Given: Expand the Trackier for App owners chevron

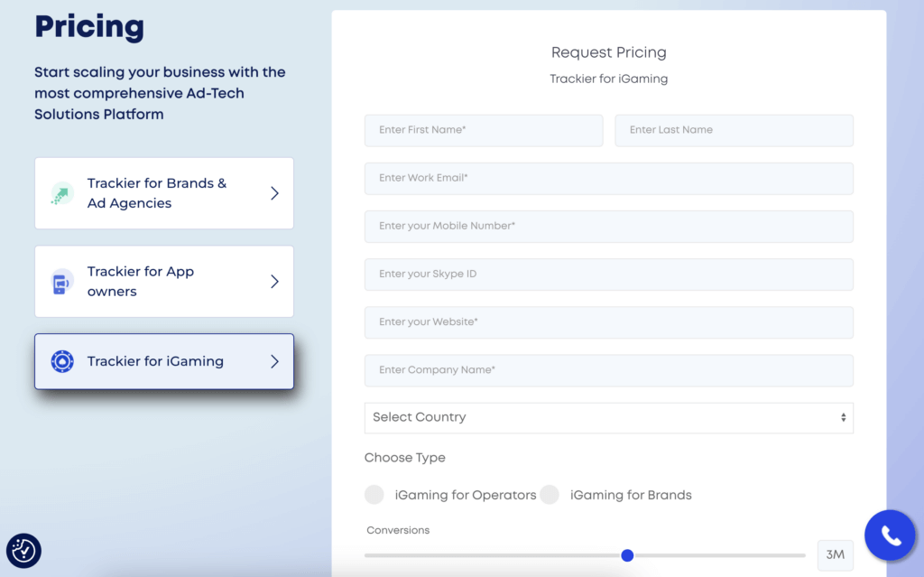Looking at the screenshot, I should (x=274, y=281).
